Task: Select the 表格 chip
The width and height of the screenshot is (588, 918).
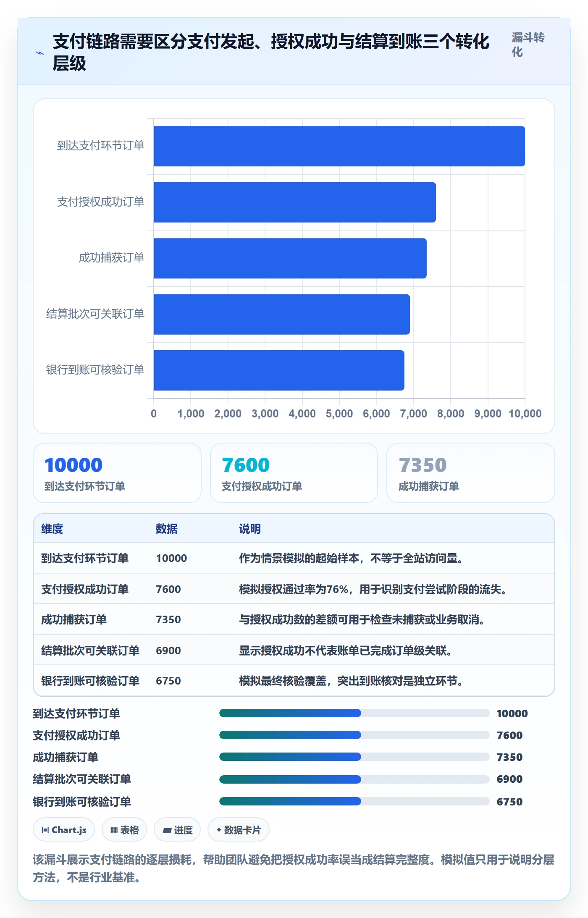Action: 124,830
